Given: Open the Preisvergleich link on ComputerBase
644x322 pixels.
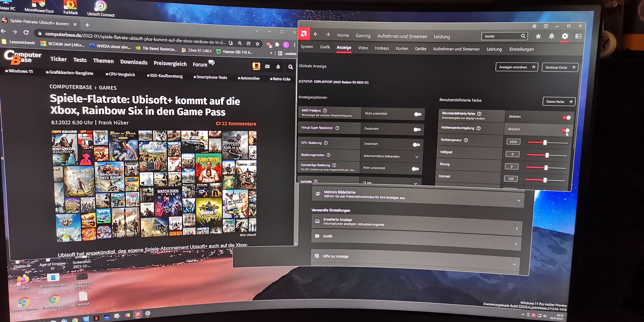Looking at the screenshot, I should (x=170, y=63).
